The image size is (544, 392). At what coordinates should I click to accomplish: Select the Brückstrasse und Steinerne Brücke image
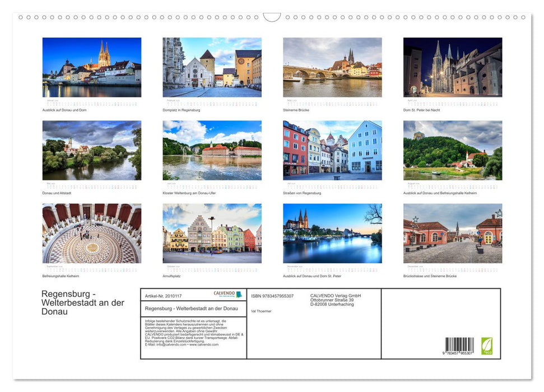coord(453,234)
